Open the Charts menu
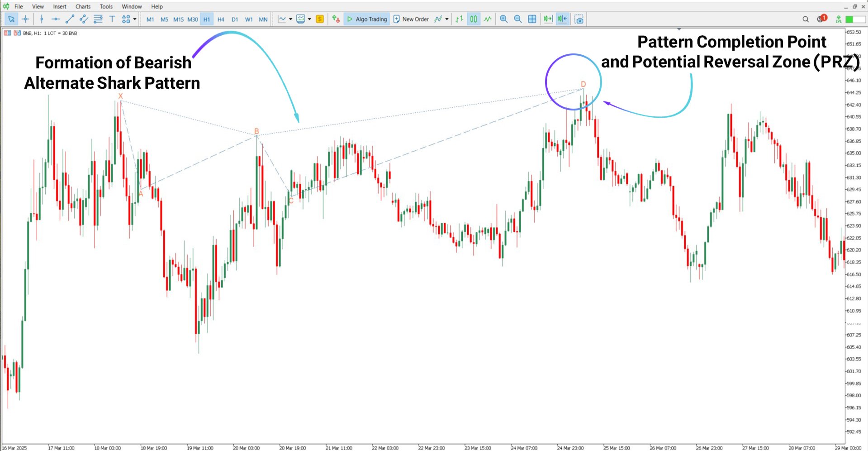The height and width of the screenshot is (451, 868). tap(83, 6)
